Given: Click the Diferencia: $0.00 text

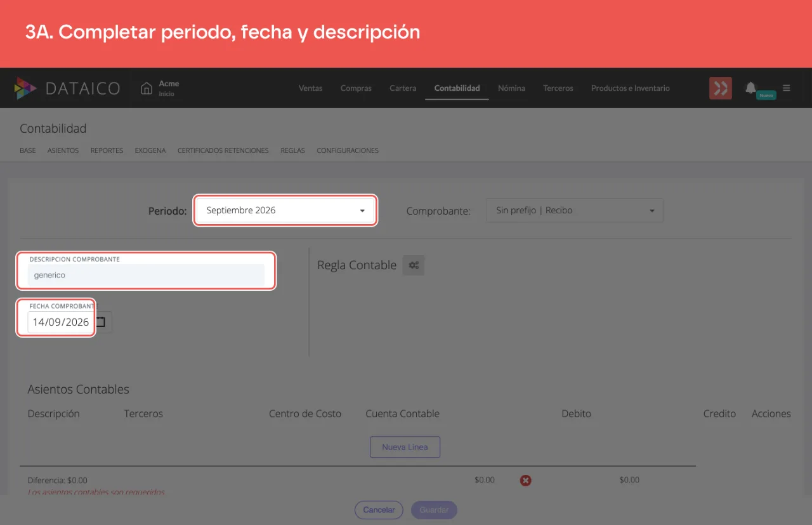Looking at the screenshot, I should coord(58,481).
